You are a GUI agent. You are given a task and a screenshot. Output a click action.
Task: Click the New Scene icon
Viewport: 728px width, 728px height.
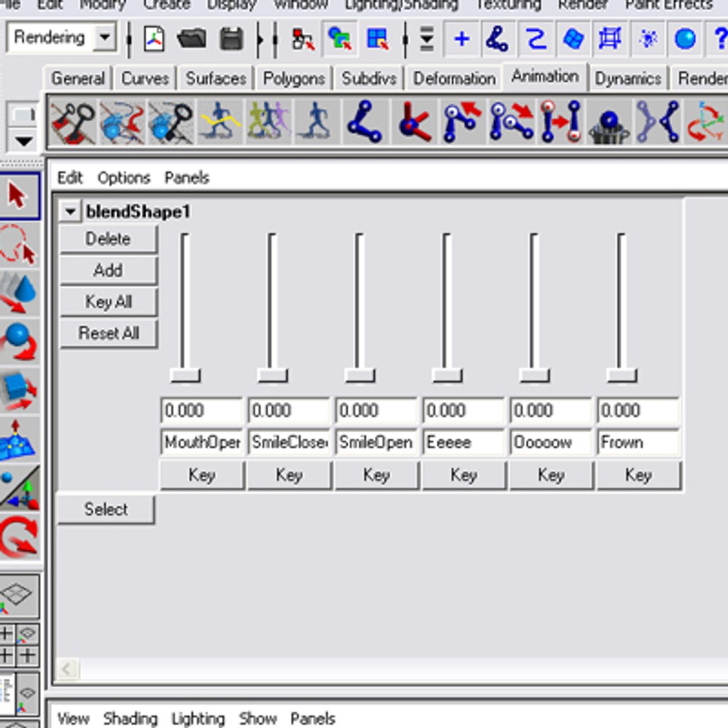pos(154,39)
